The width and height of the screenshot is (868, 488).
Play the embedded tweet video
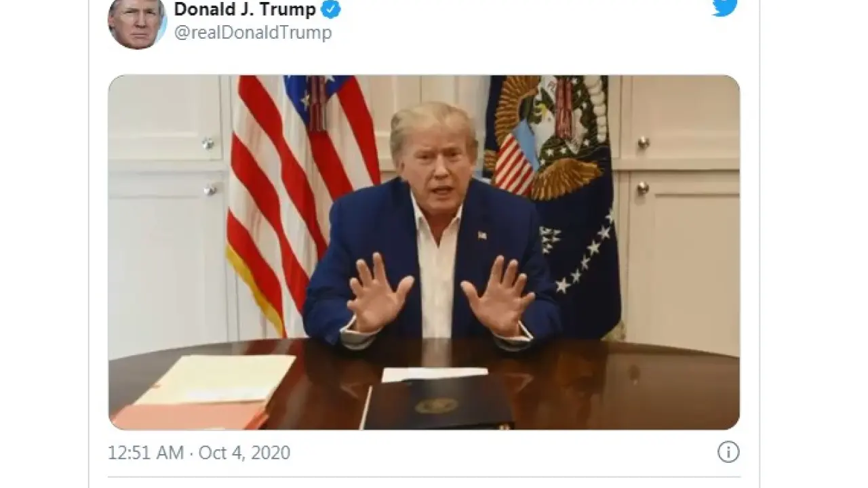[x=424, y=252]
